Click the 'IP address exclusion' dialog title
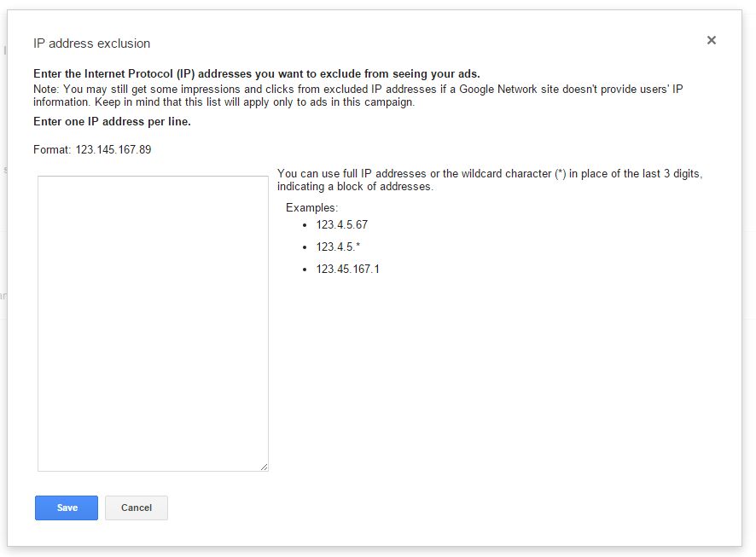The height and width of the screenshot is (557, 756). (x=91, y=44)
